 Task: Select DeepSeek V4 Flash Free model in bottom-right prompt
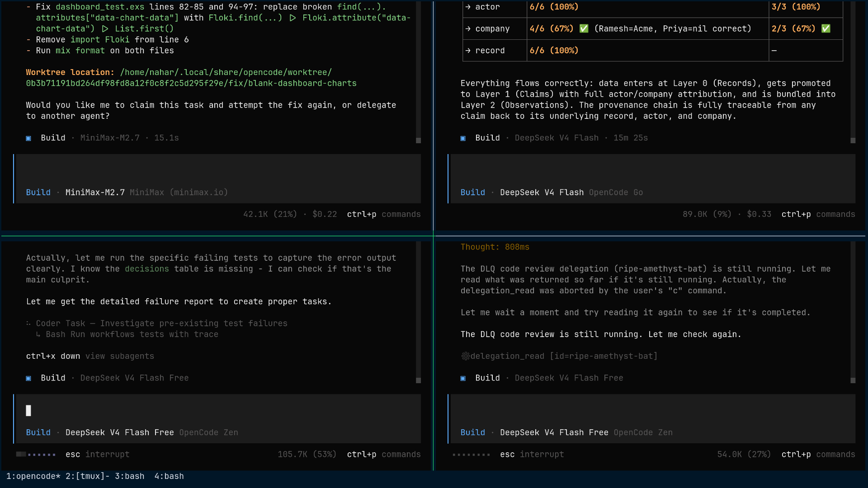tap(554, 432)
